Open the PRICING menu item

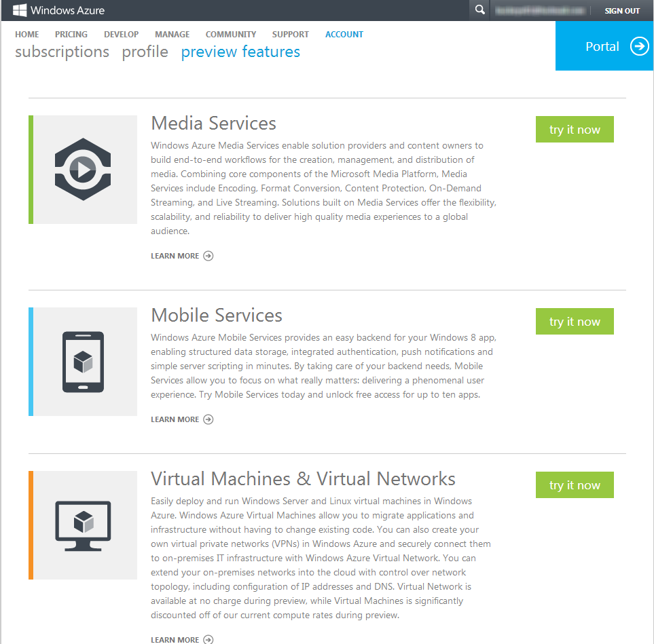pos(71,35)
